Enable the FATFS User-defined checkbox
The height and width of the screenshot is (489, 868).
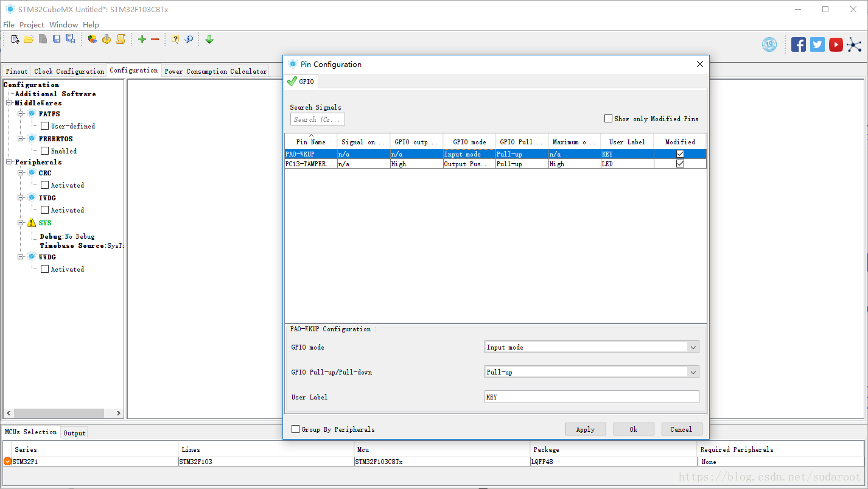[x=44, y=126]
